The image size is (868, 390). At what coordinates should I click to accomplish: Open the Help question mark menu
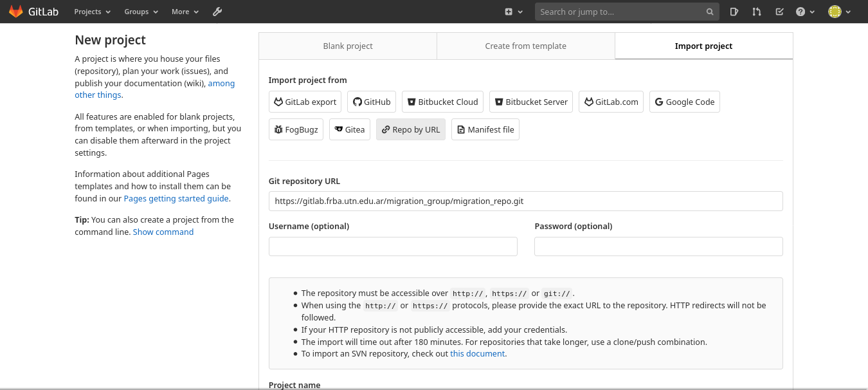pyautogui.click(x=805, y=12)
